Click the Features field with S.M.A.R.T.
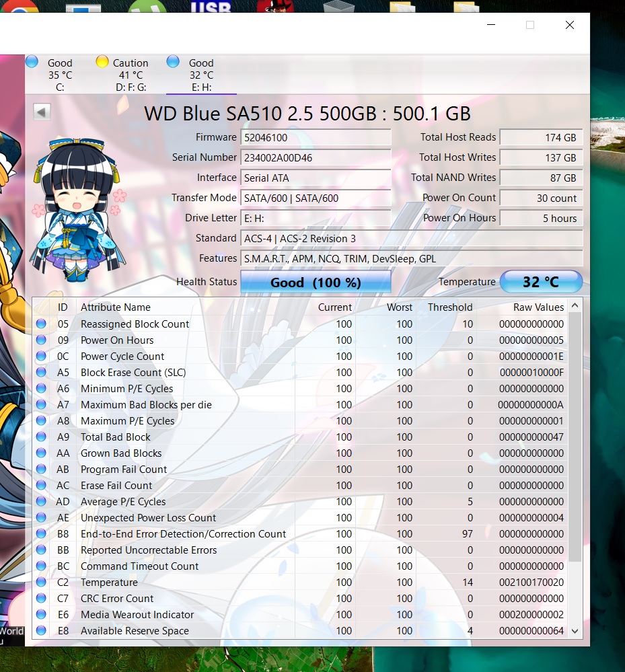The height and width of the screenshot is (672, 625). 412,258
